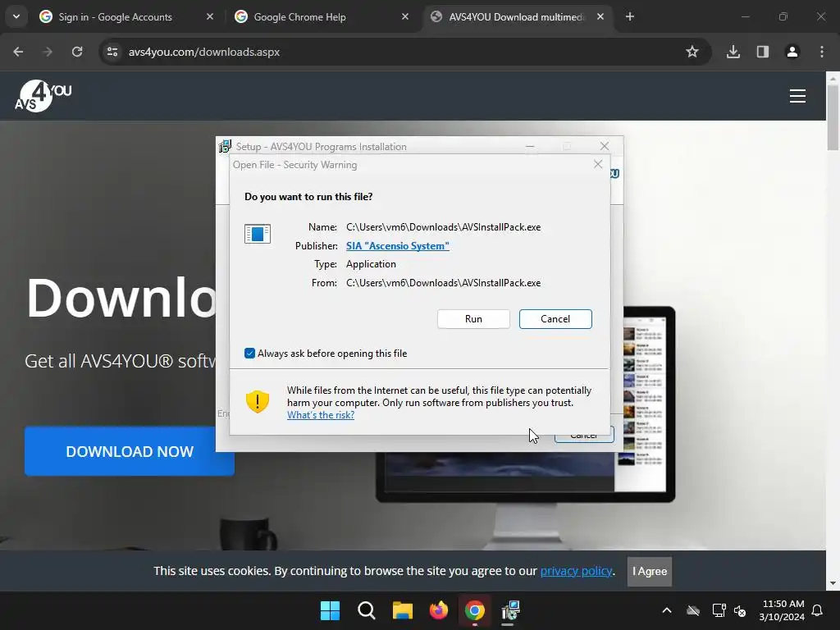Close the Open File security warning dialog
The width and height of the screenshot is (840, 630).
click(x=598, y=164)
